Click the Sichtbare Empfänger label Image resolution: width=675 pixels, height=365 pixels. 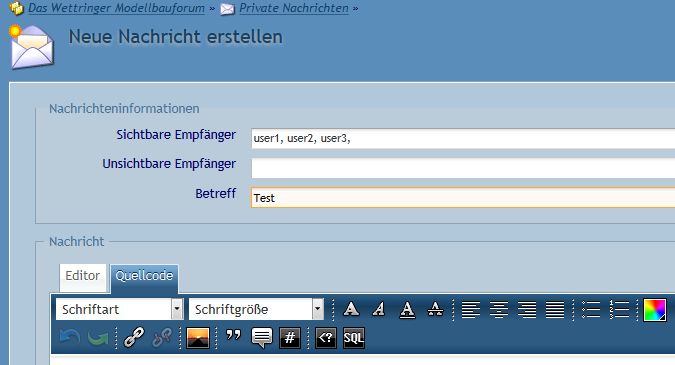(x=176, y=135)
